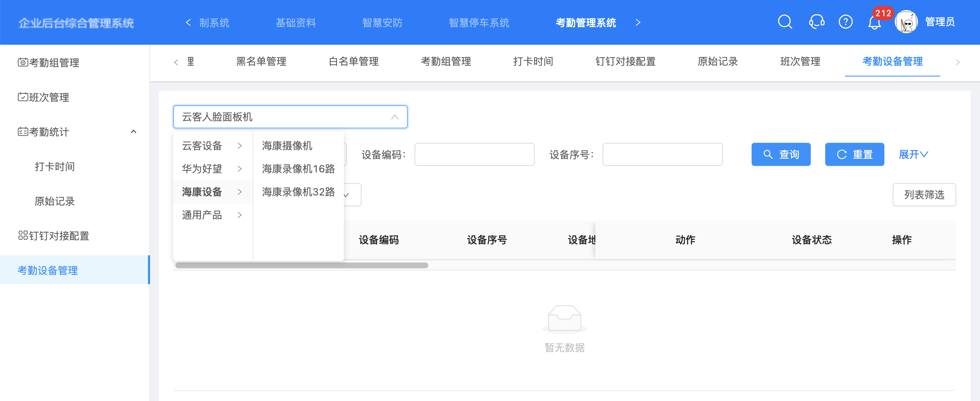Collapse the 考勤统计 sidebar group
Screen dimensions: 980x401
click(133, 132)
